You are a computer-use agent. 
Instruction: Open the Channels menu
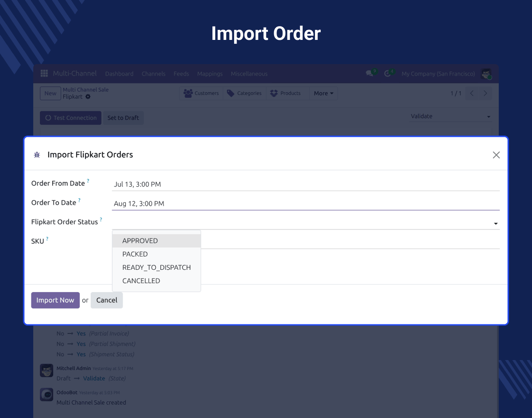coord(153,74)
